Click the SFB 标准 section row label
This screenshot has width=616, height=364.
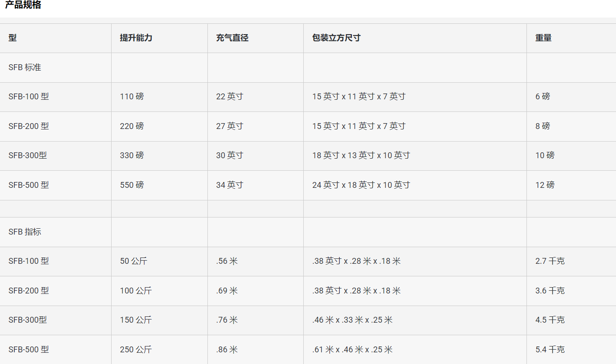[25, 67]
